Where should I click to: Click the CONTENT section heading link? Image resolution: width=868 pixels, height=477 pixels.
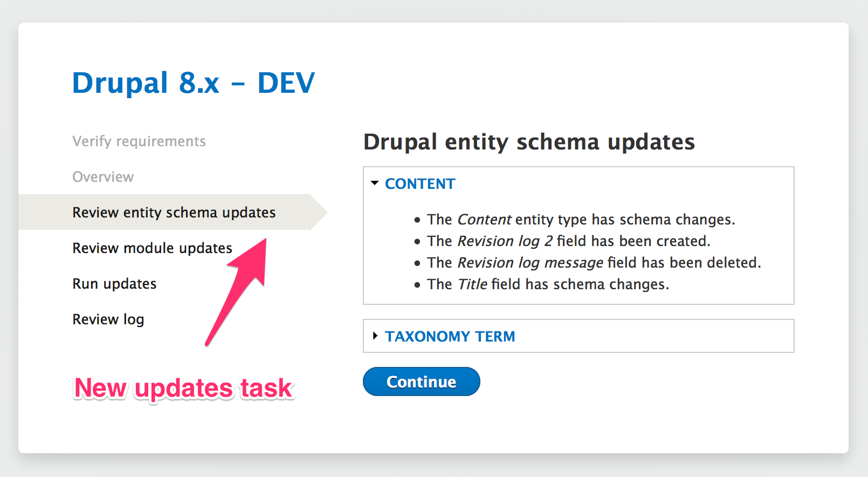(x=420, y=184)
